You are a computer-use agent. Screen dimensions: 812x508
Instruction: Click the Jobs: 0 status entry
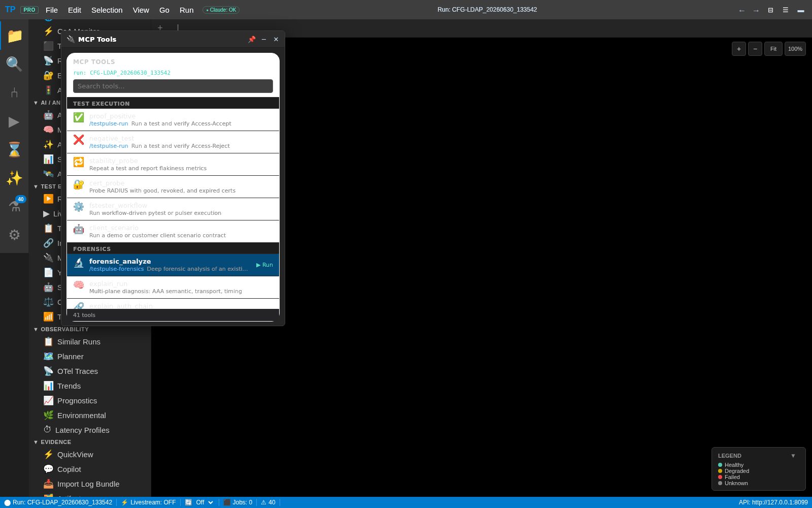click(238, 502)
